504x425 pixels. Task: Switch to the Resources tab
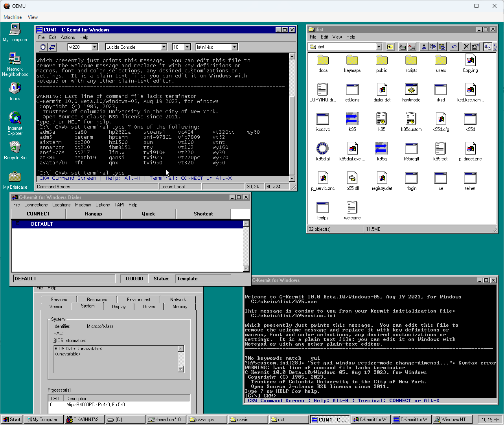(x=97, y=300)
